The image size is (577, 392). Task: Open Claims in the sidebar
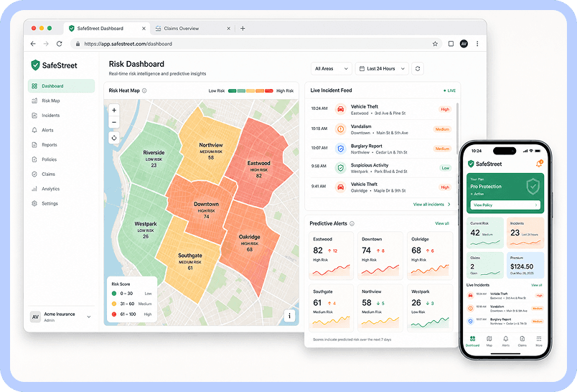(62, 174)
